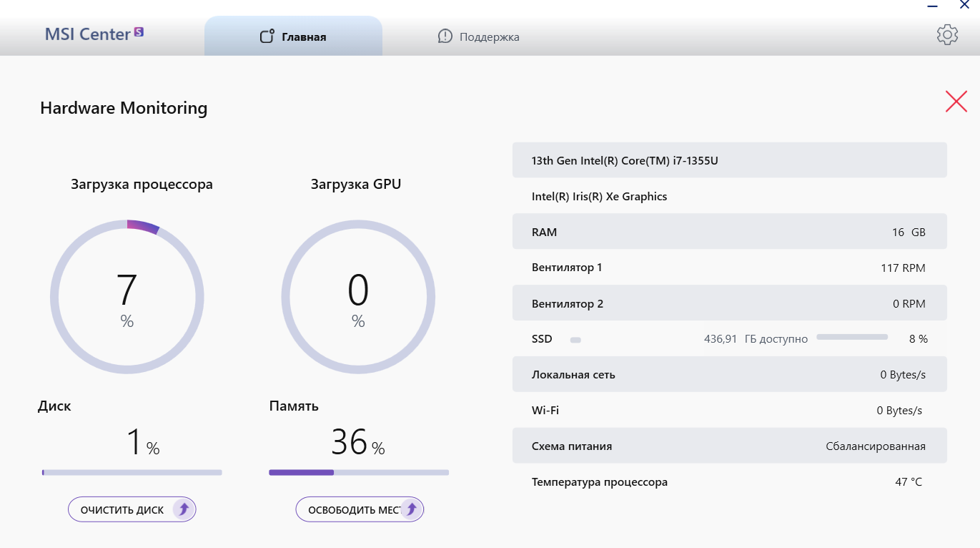Click the ОЧИСТИТЬ ДИСК button

tap(132, 509)
